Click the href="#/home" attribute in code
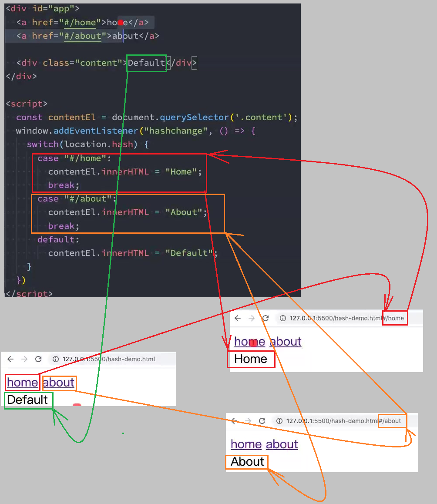Screen dimensions: 437x504 click(67, 22)
